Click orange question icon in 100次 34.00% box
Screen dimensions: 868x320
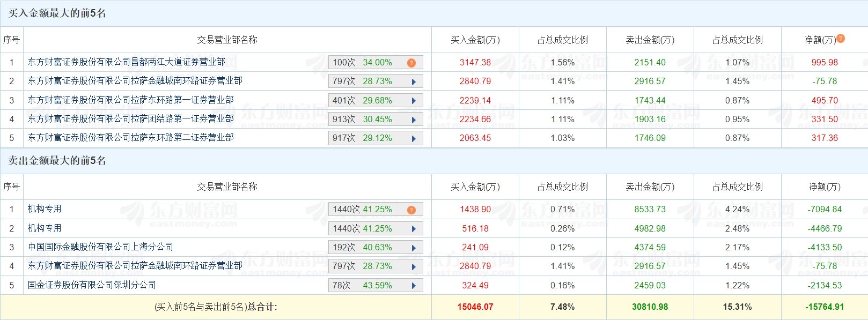[411, 63]
